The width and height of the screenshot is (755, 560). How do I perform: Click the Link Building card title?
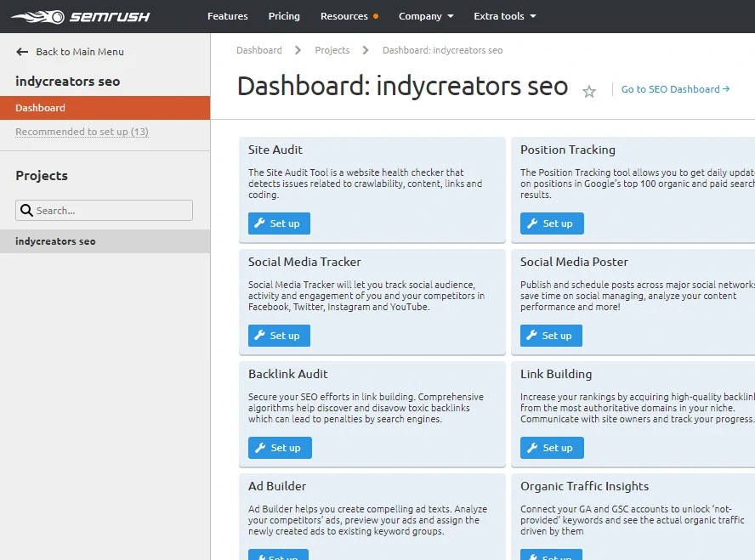[x=556, y=374]
